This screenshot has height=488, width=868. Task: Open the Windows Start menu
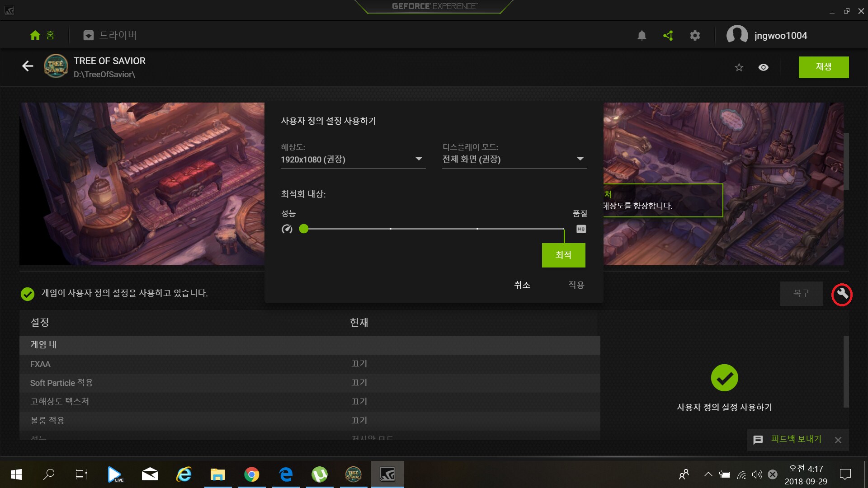[x=16, y=474]
